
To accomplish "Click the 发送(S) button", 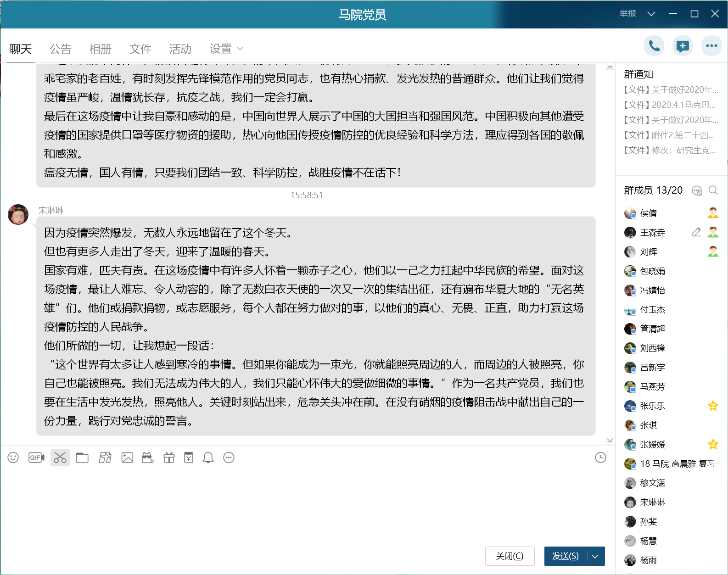I will (x=565, y=556).
